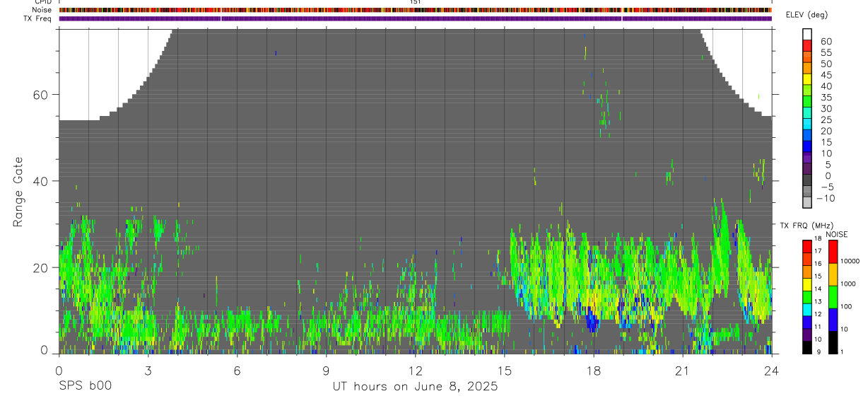Click the '21' tick on UT hours axis
868x401 pixels.
click(683, 371)
